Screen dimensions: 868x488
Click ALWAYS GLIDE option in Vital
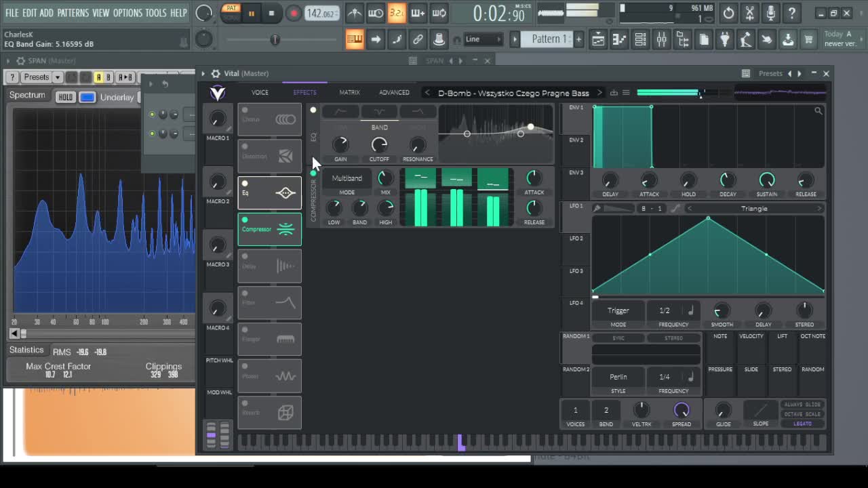coord(802,405)
